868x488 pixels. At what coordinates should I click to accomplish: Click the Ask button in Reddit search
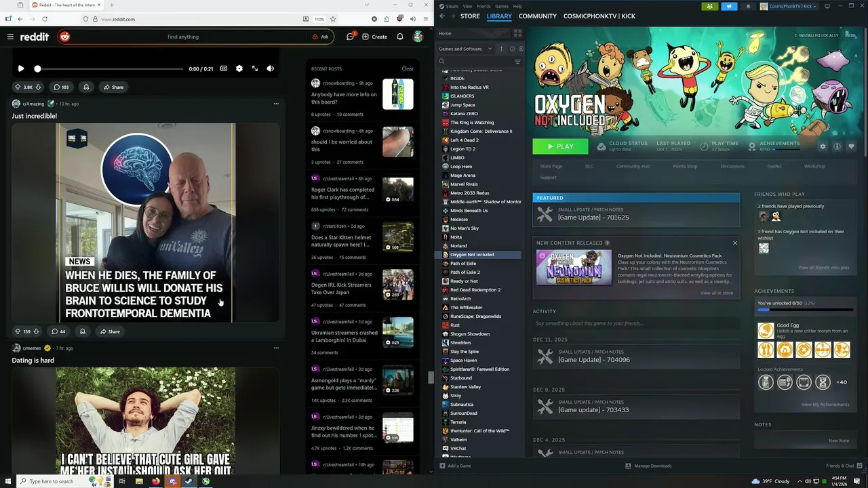tap(320, 37)
